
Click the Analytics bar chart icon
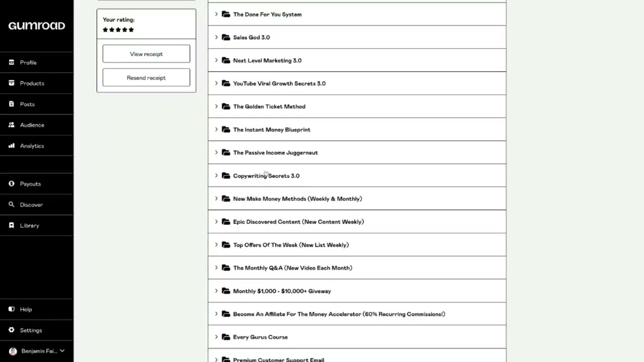[12, 146]
